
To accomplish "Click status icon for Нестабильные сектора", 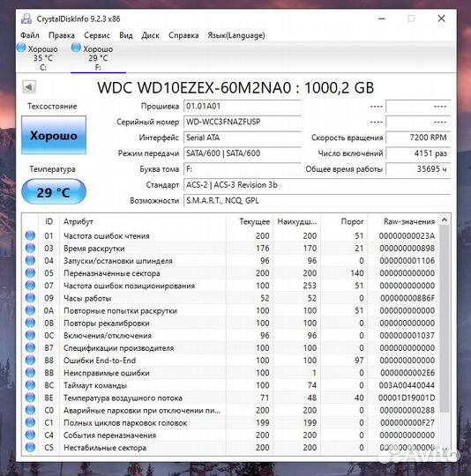I will pyautogui.click(x=30, y=447).
